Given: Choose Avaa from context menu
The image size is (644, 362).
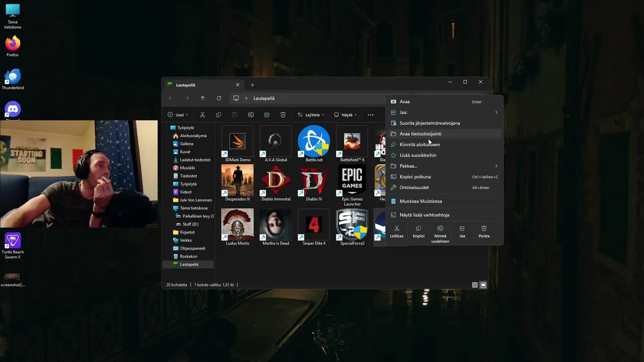Looking at the screenshot, I should click(x=445, y=102).
